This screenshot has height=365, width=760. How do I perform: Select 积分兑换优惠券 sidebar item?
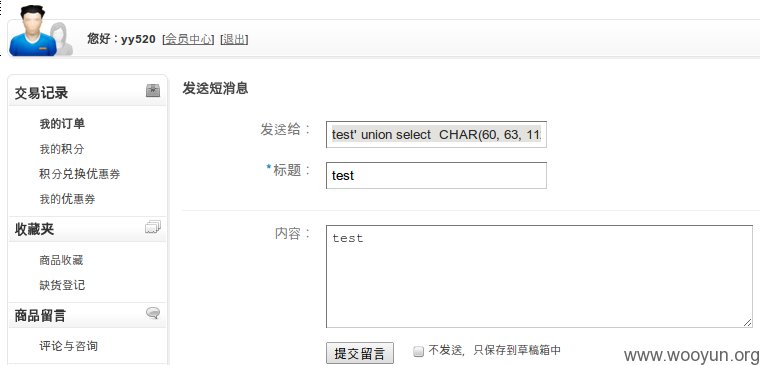80,174
